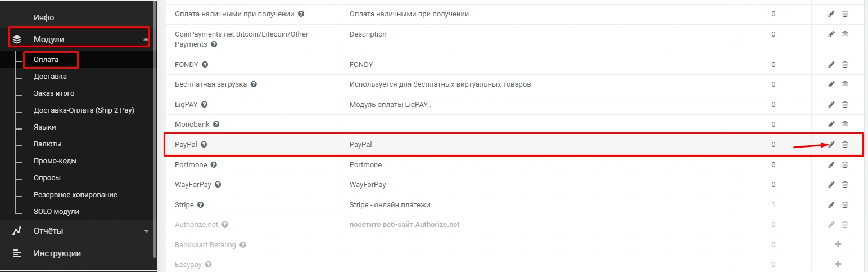The height and width of the screenshot is (272, 868).
Task: Go to Валюты in the sidebar
Action: 48,144
